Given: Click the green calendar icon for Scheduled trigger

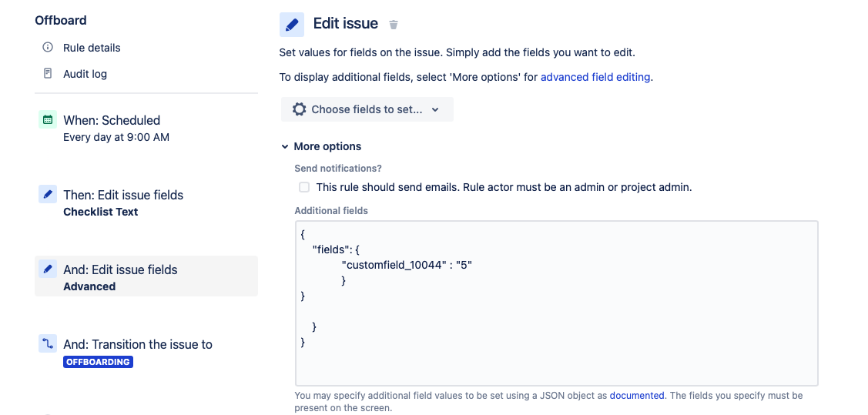Looking at the screenshot, I should coord(48,119).
